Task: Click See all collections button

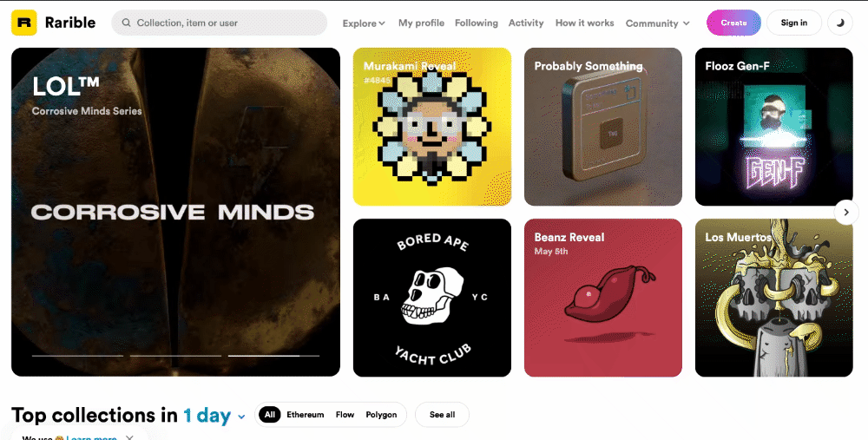Action: pos(443,415)
